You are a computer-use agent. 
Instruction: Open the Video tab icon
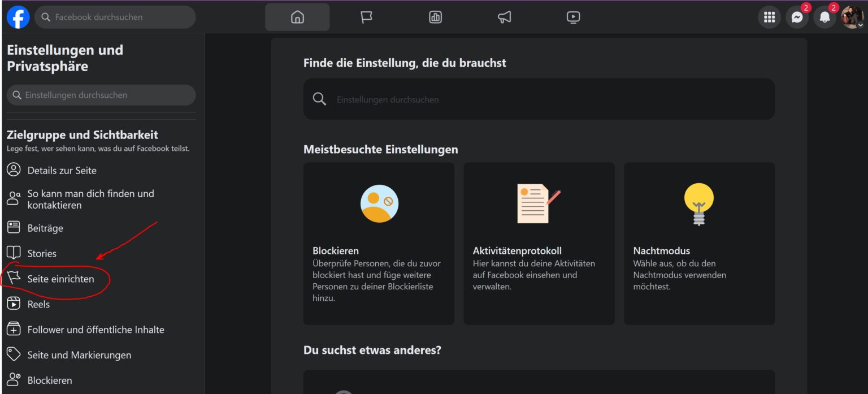573,17
